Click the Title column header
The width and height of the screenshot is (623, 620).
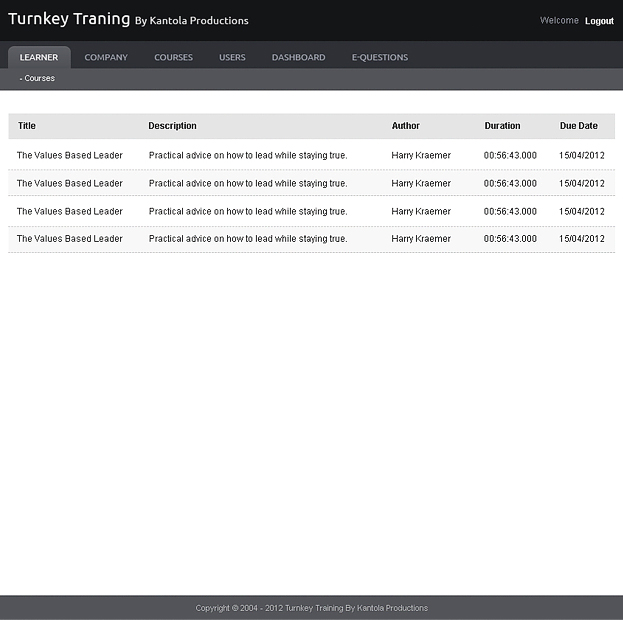[27, 126]
